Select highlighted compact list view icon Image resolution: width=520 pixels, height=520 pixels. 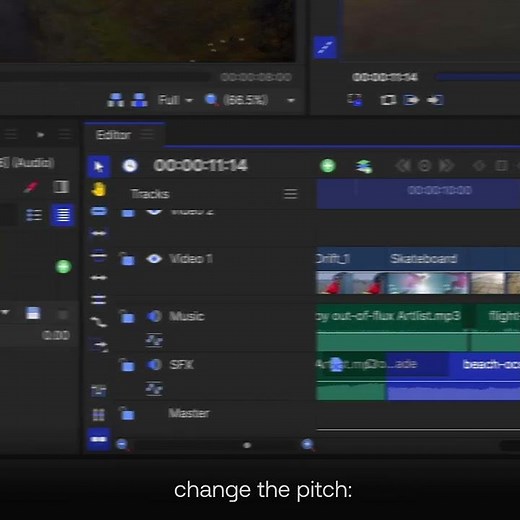[62, 215]
